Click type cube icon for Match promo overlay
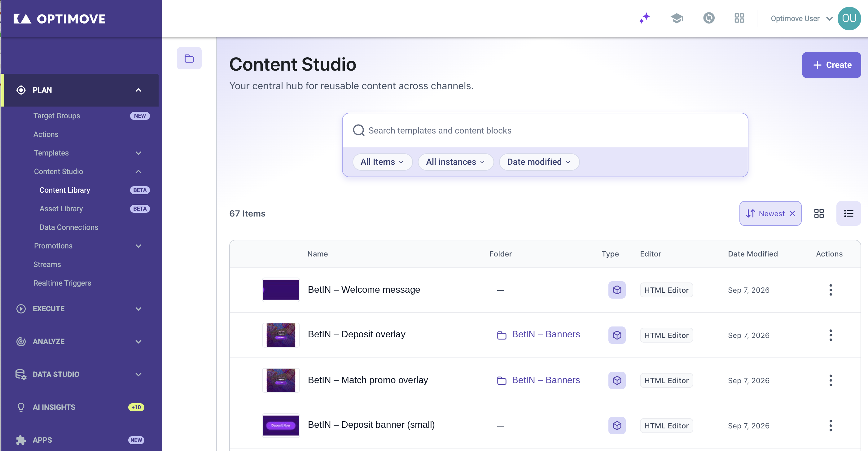868x451 pixels. 617,380
